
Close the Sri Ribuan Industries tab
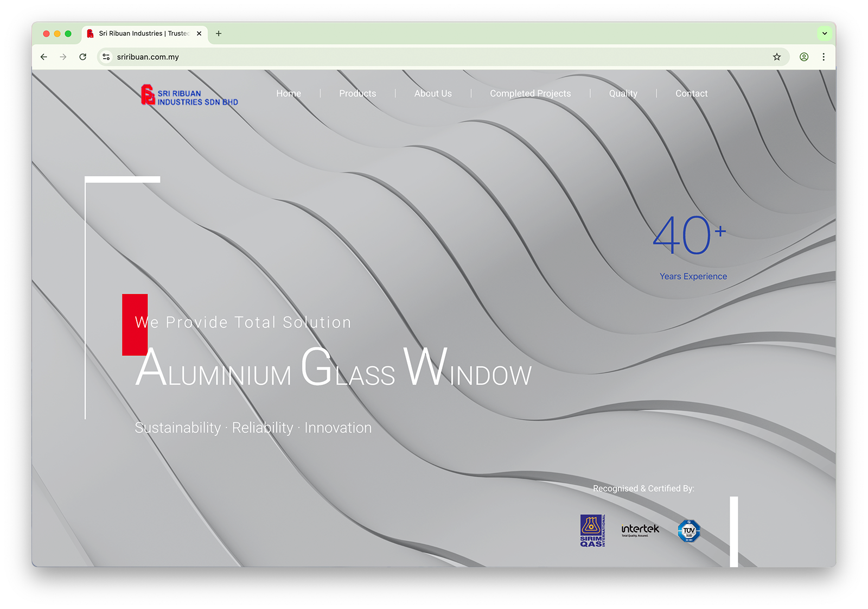199,34
